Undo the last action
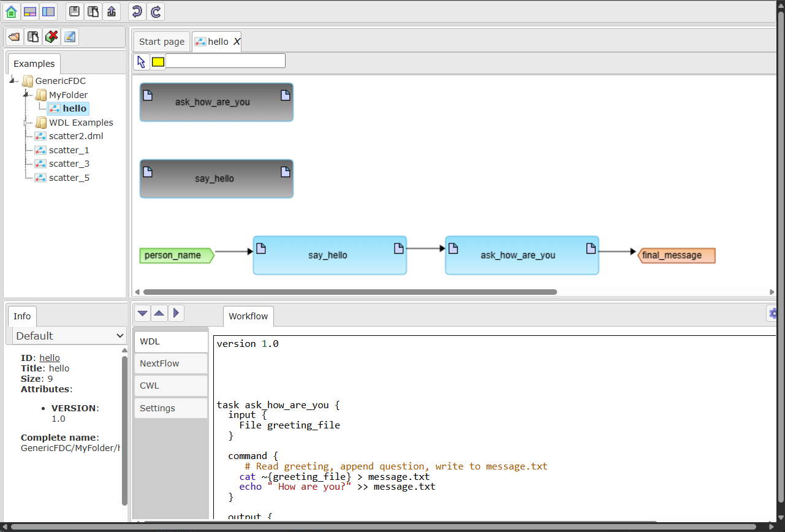 tap(137, 11)
